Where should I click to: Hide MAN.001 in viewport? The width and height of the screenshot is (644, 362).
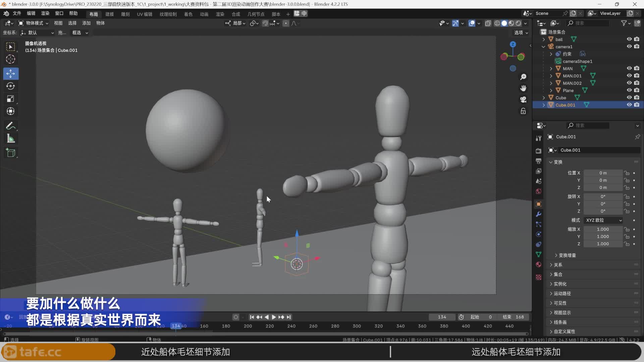click(x=629, y=76)
